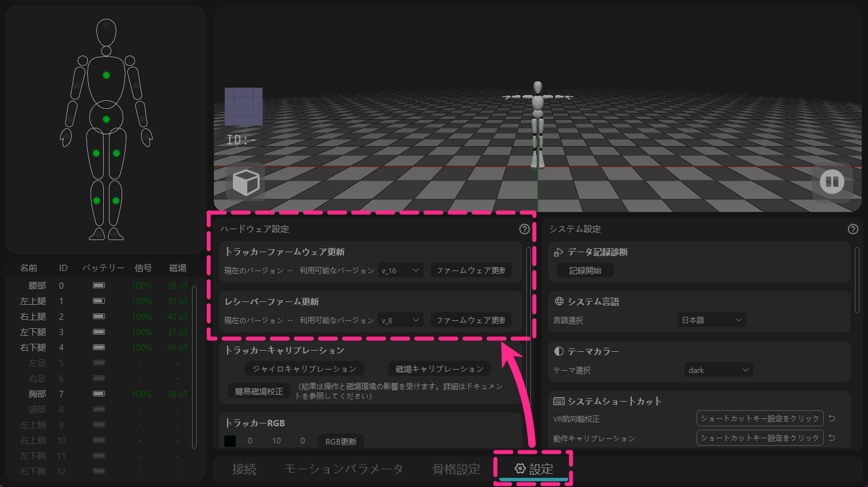The width and height of the screenshot is (868, 487).
Task: Switch to the 接続 tab
Action: pos(244,469)
